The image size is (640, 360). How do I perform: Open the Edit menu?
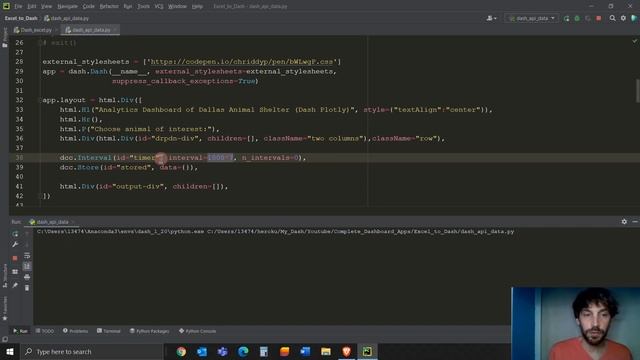(32, 7)
